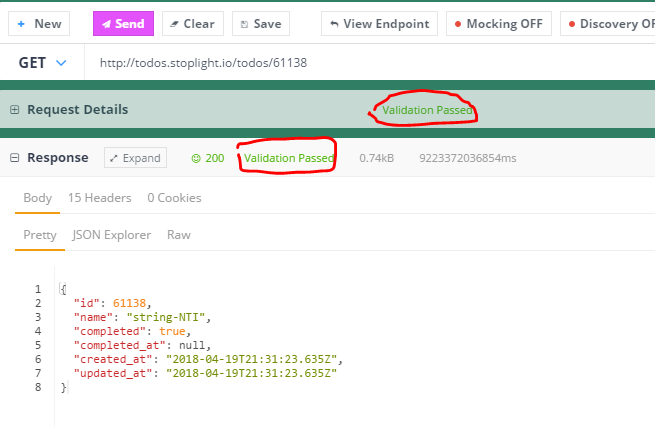655x427 pixels.
Task: Click Response 'Validation Passed' label
Action: pos(289,158)
